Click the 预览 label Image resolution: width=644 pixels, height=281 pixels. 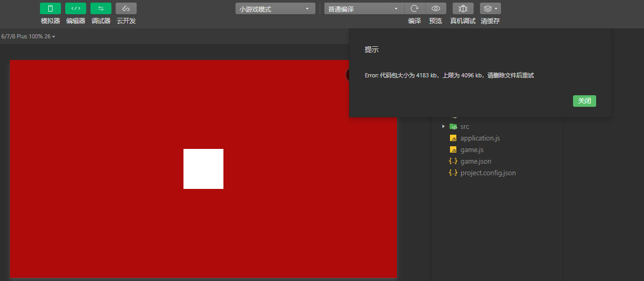pyautogui.click(x=436, y=21)
